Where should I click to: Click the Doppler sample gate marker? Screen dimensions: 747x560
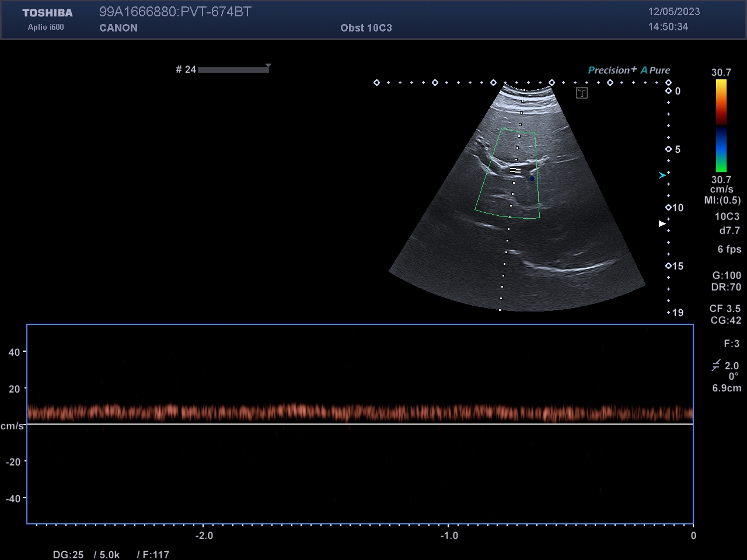515,170
